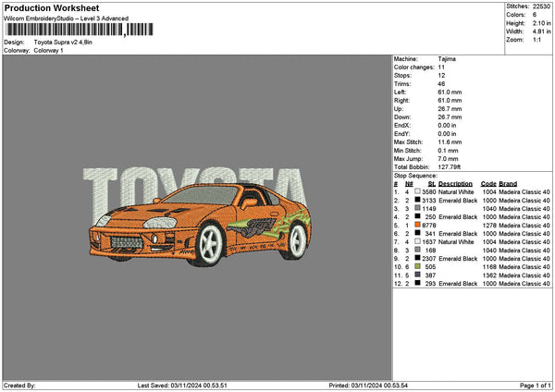Viewport: 555px width, 392px height.
Task: Click the Max Stitch value 11.6 mm
Action: click(x=450, y=141)
